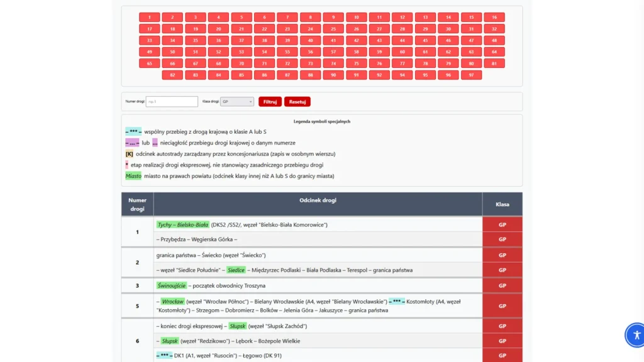Jump to road number 1 button
Image resolution: width=644 pixels, height=362 pixels.
pos(150,18)
